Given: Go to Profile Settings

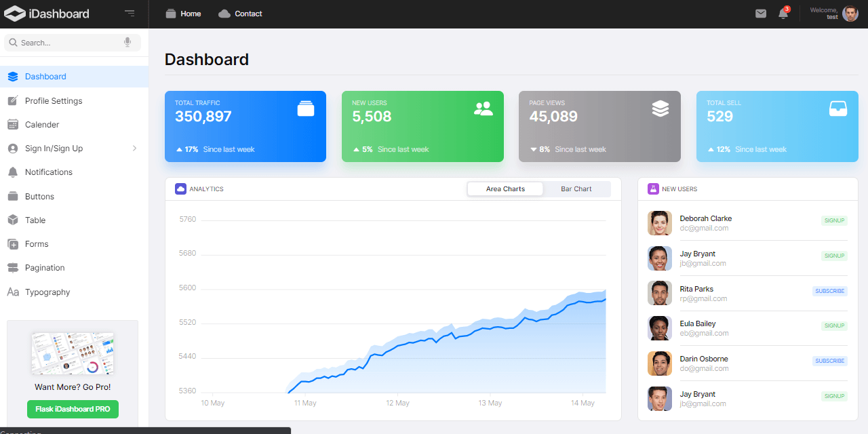Looking at the screenshot, I should [74, 101].
